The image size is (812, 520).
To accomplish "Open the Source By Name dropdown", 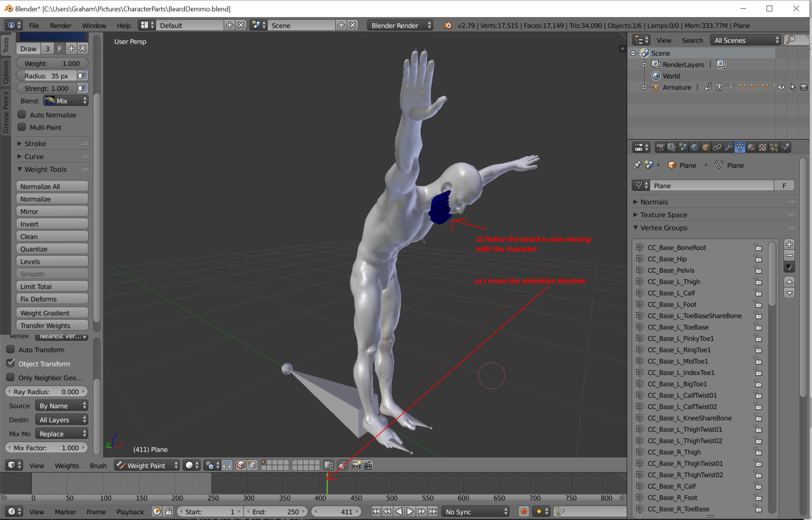I will coord(62,405).
